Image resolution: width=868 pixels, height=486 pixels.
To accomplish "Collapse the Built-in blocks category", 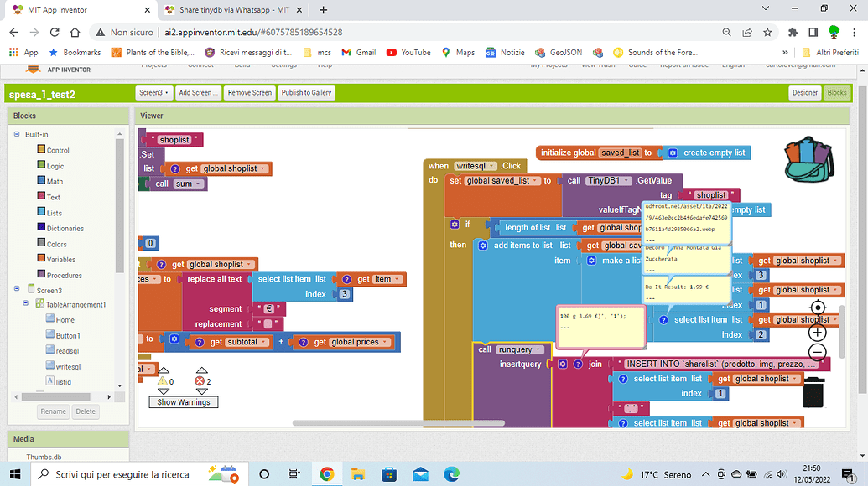I will (x=18, y=134).
